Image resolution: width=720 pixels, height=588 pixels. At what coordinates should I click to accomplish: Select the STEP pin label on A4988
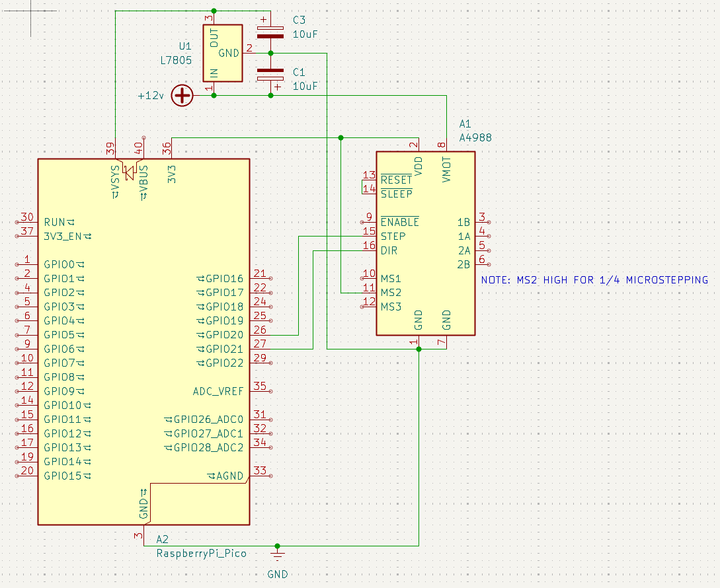coord(393,237)
